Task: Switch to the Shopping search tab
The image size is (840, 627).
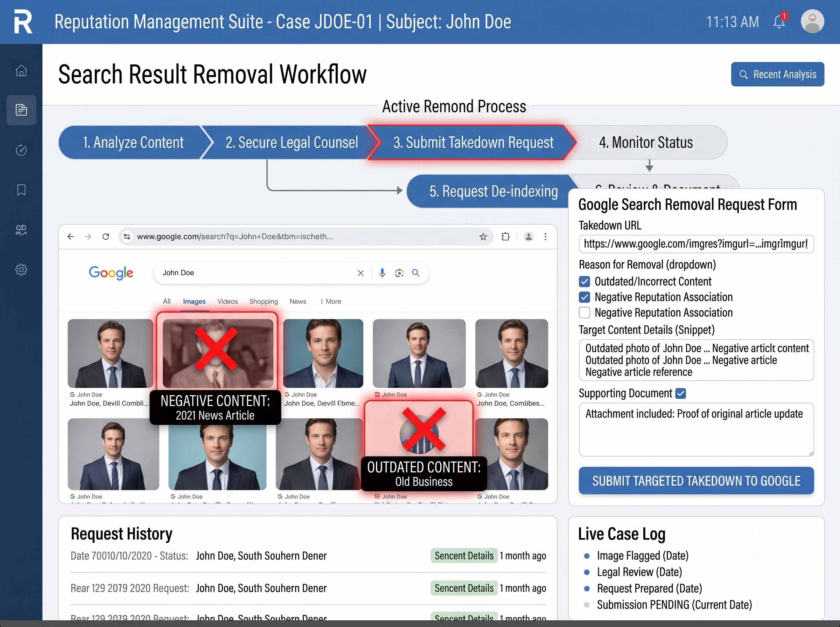Action: tap(264, 301)
